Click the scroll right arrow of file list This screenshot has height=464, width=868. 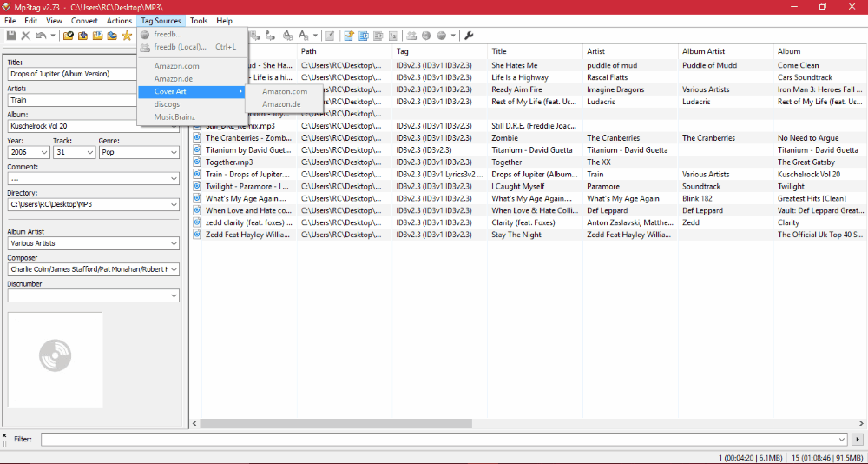click(x=862, y=423)
